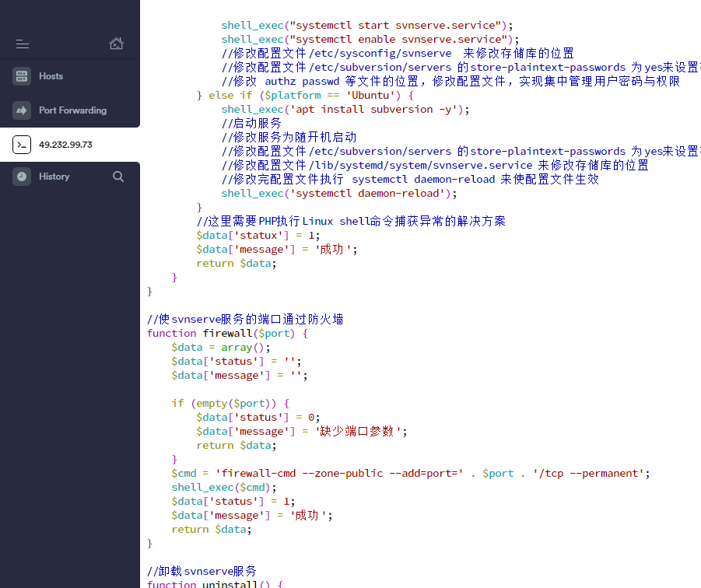Click the 'systemctl daemon-reload' shell_exec line
Viewport: 701px width, 588px height.
(339, 193)
